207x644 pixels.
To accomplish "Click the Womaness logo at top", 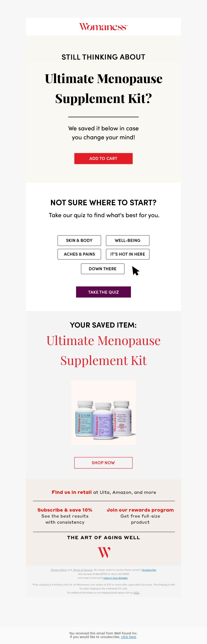I will 103,27.
